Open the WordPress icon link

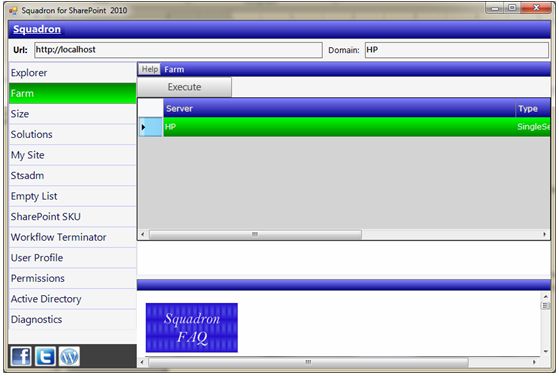click(x=69, y=356)
